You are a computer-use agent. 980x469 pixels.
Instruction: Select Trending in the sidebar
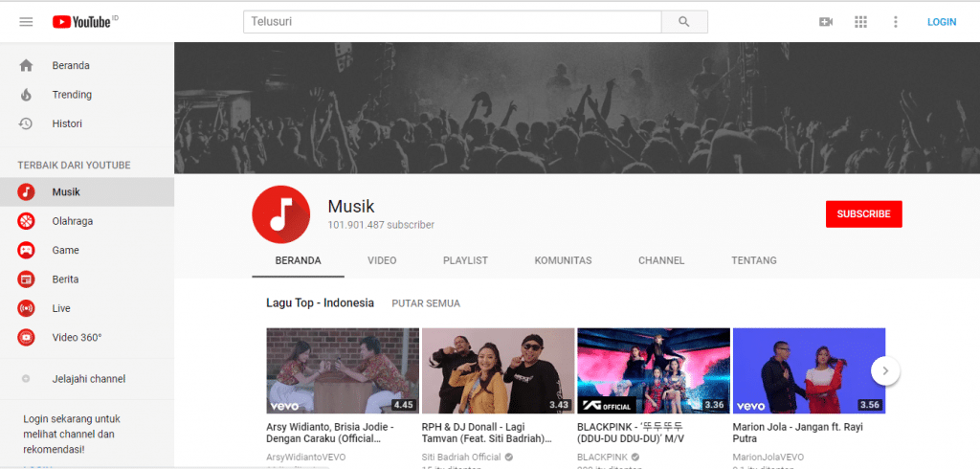click(87, 95)
